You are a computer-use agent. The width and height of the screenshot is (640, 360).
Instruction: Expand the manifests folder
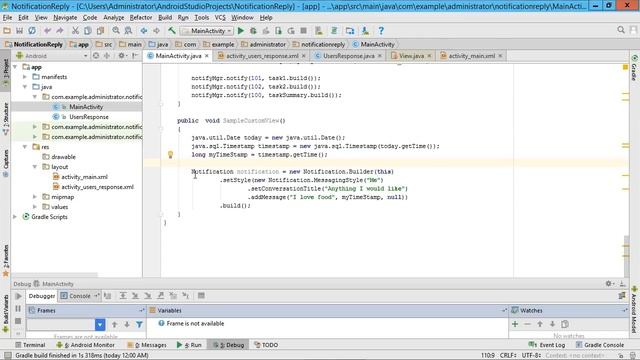[x=25, y=77]
